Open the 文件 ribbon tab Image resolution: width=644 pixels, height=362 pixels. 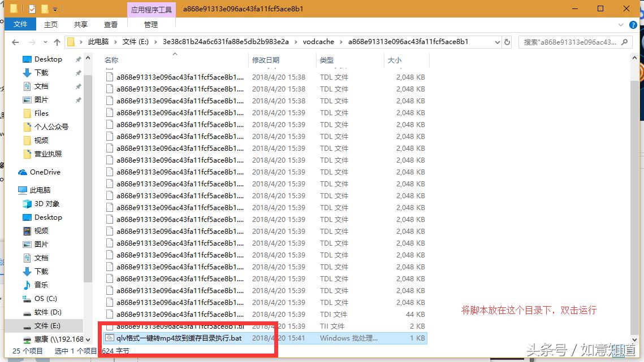point(20,24)
